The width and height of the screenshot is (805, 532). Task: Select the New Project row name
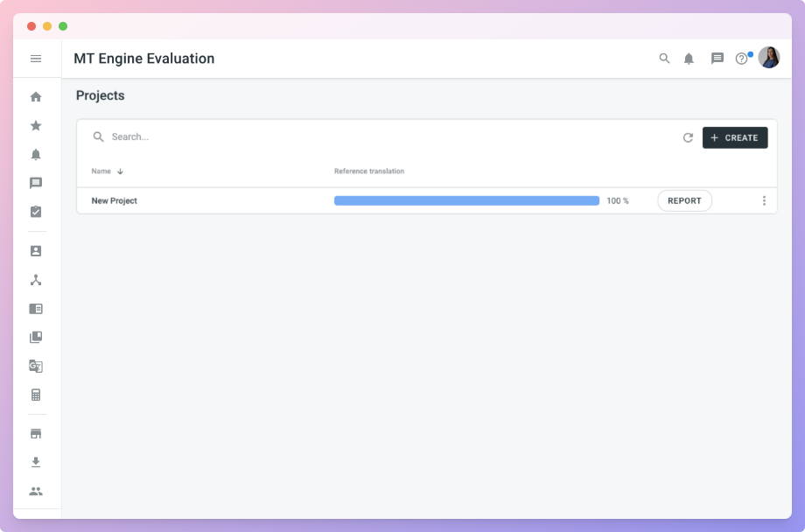point(114,200)
